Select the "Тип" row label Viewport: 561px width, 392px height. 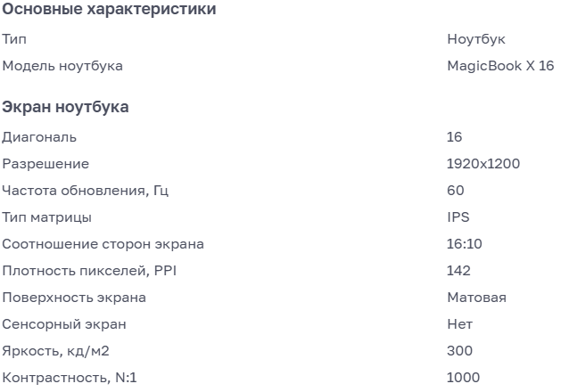pos(14,40)
